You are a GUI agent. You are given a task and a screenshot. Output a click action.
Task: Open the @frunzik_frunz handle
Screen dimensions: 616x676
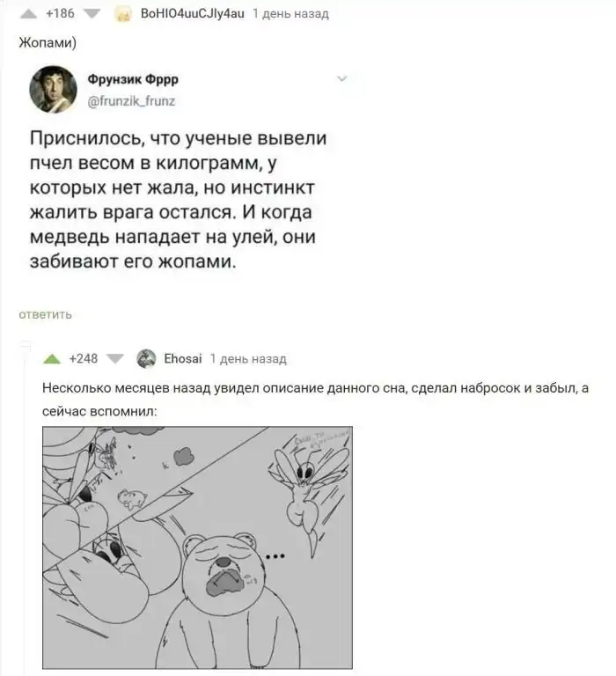131,101
